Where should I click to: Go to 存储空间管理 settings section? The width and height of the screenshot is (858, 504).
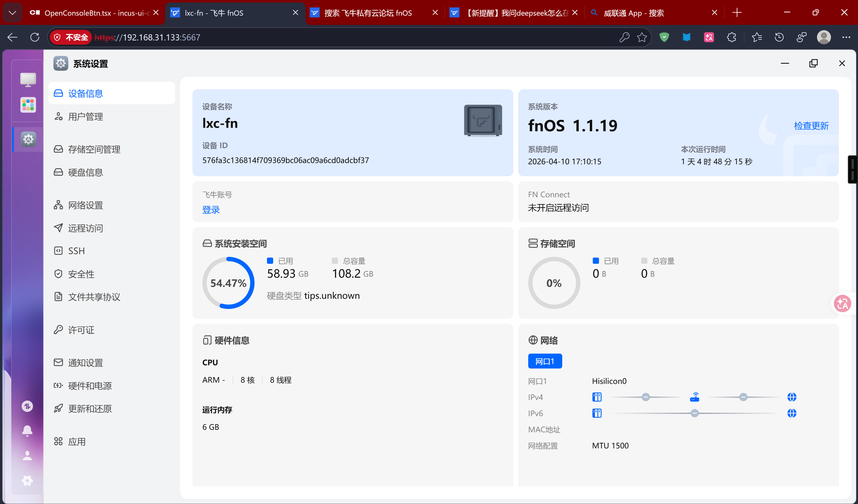[94, 149]
